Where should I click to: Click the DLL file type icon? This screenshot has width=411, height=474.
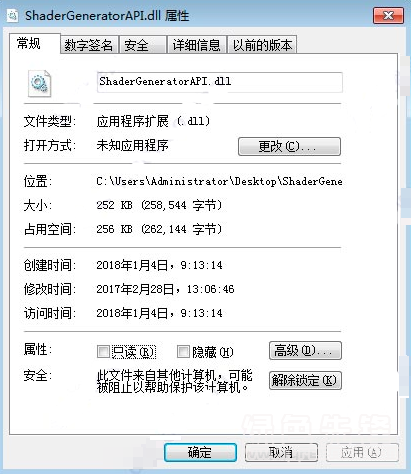[39, 83]
